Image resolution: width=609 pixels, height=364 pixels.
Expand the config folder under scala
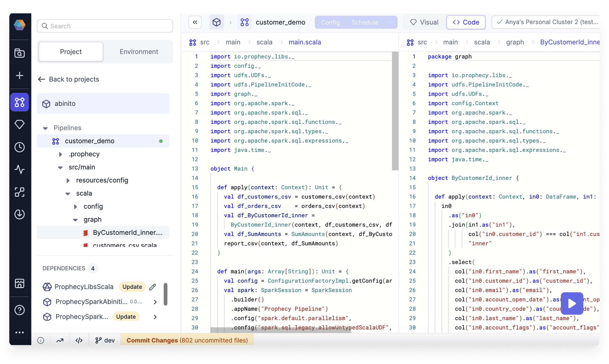pos(75,207)
